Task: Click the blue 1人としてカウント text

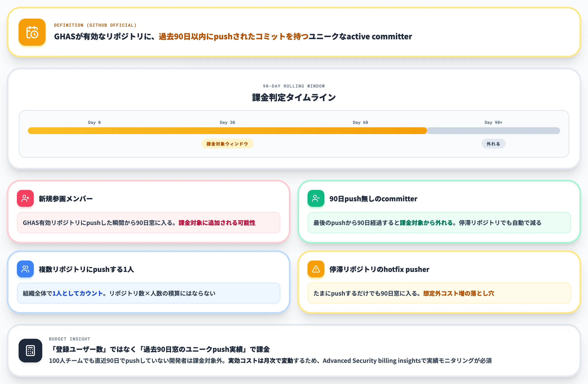Action: point(78,293)
